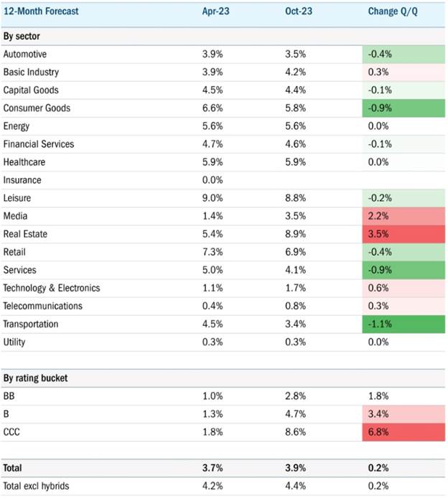Click the Automotive row label
Screen dimensions: 448x499
click(x=25, y=54)
